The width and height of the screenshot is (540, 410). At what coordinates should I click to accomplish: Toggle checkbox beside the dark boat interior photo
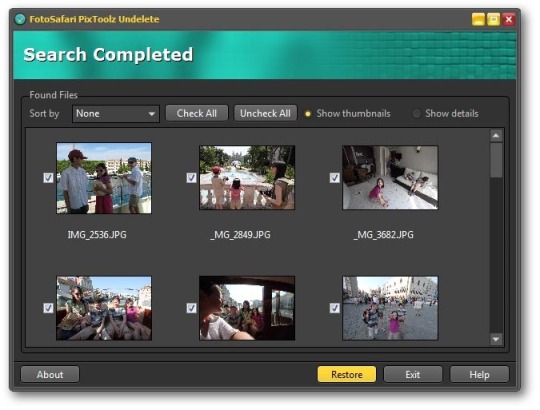(191, 308)
